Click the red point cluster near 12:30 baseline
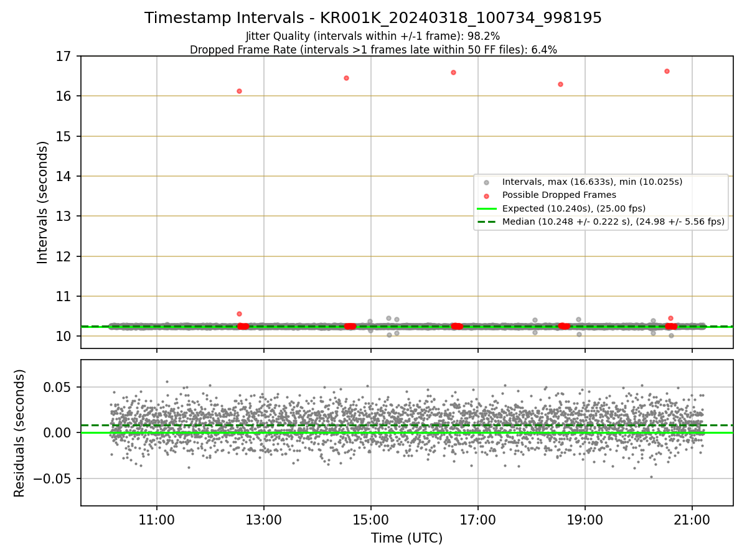The height and width of the screenshot is (560, 747). click(243, 326)
